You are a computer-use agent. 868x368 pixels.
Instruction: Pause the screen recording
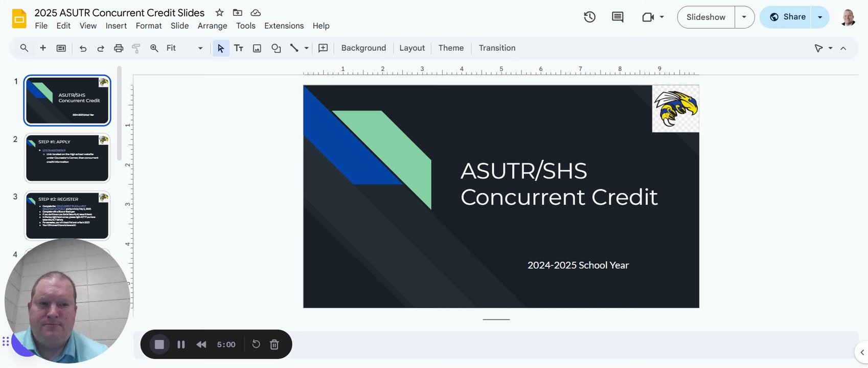pos(181,344)
